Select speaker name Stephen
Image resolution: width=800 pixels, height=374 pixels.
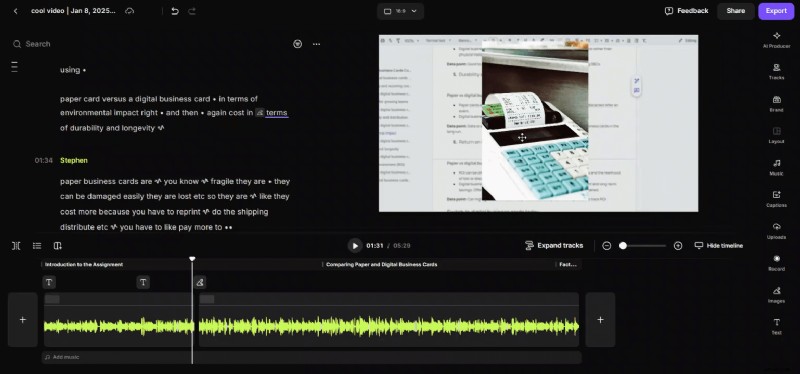point(74,160)
